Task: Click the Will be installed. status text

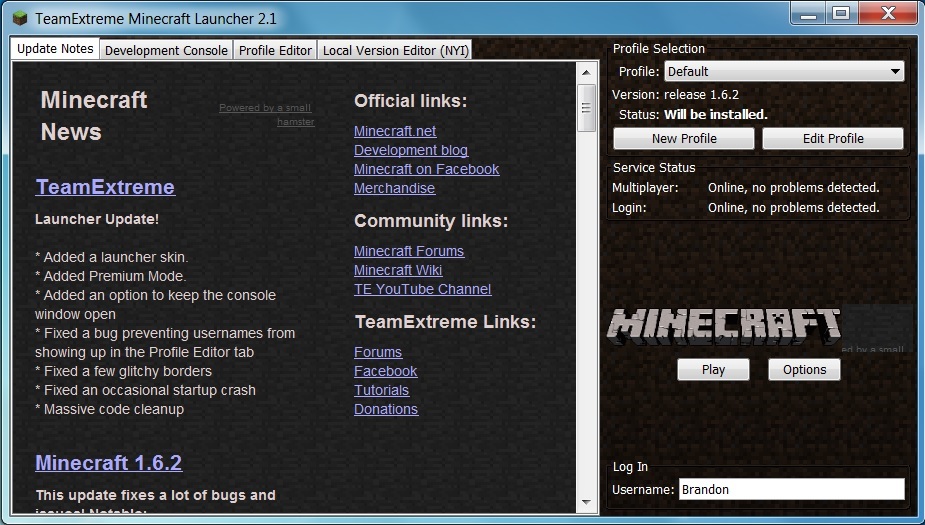Action: point(716,114)
